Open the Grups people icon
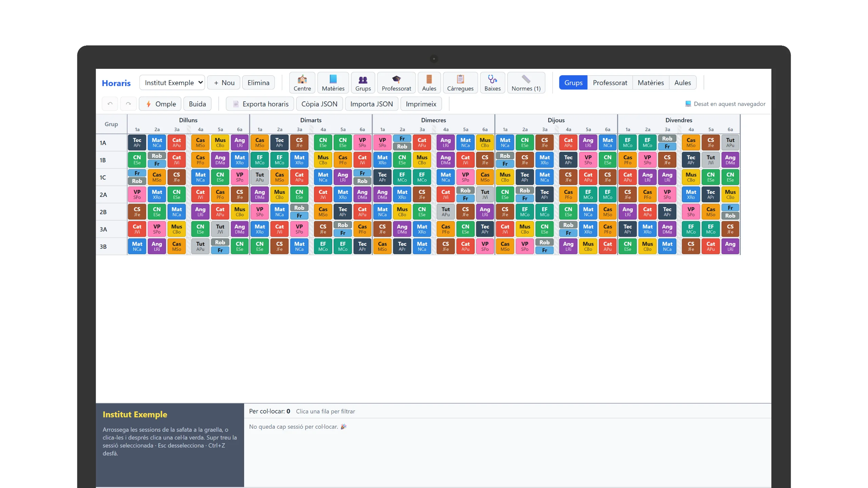Image resolution: width=868 pixels, height=488 pixels. [363, 83]
